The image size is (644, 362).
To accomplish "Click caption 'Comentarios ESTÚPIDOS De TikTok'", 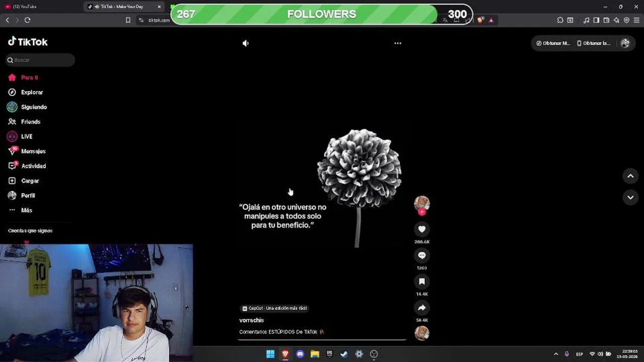I will pyautogui.click(x=278, y=332).
